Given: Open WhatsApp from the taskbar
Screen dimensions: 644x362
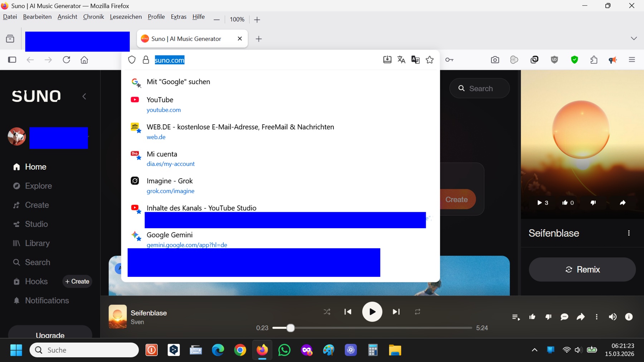Looking at the screenshot, I should 284,350.
